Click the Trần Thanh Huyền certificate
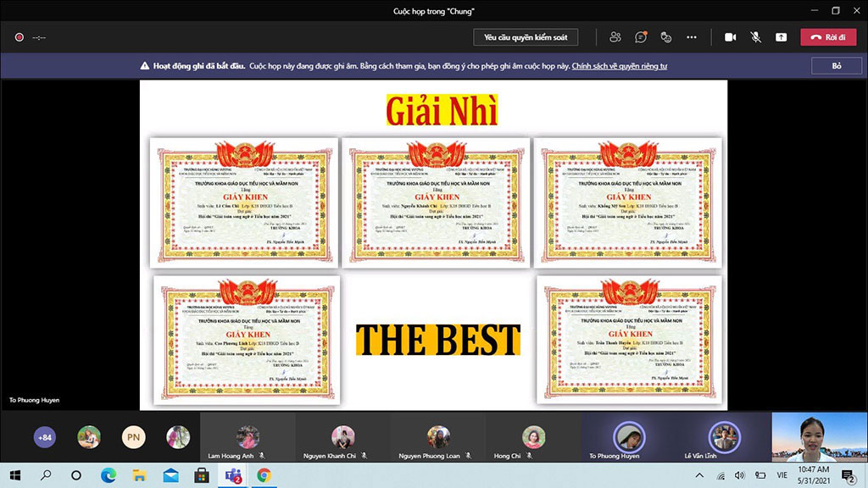Image resolution: width=868 pixels, height=488 pixels. pos(630,340)
